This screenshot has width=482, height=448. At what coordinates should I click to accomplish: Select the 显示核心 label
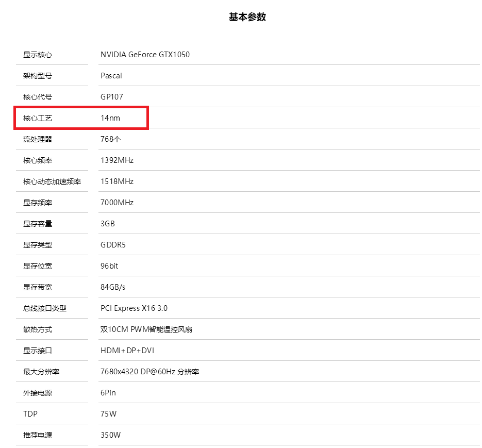38,55
